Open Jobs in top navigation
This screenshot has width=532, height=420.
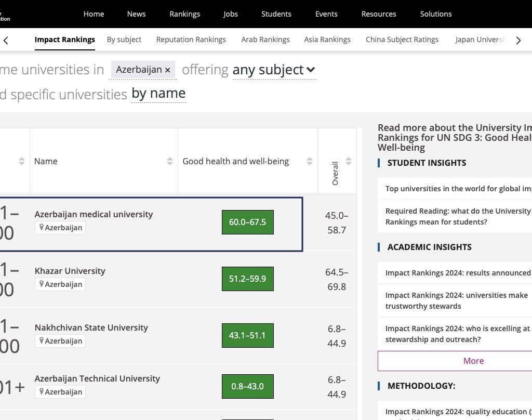tap(230, 14)
